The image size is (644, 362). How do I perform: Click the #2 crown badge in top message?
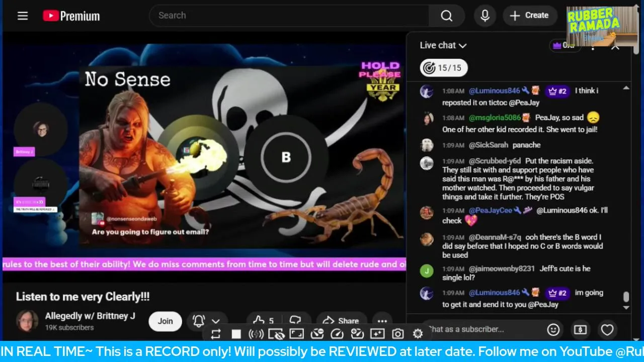(x=557, y=91)
